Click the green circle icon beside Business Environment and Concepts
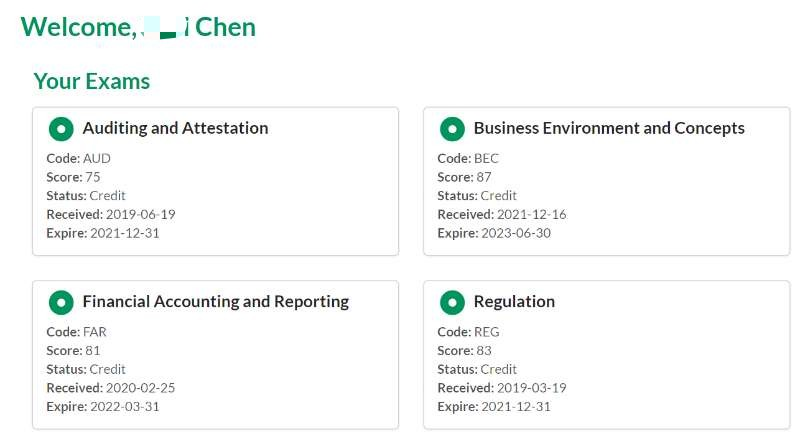This screenshot has height=436, width=800. pyautogui.click(x=452, y=129)
